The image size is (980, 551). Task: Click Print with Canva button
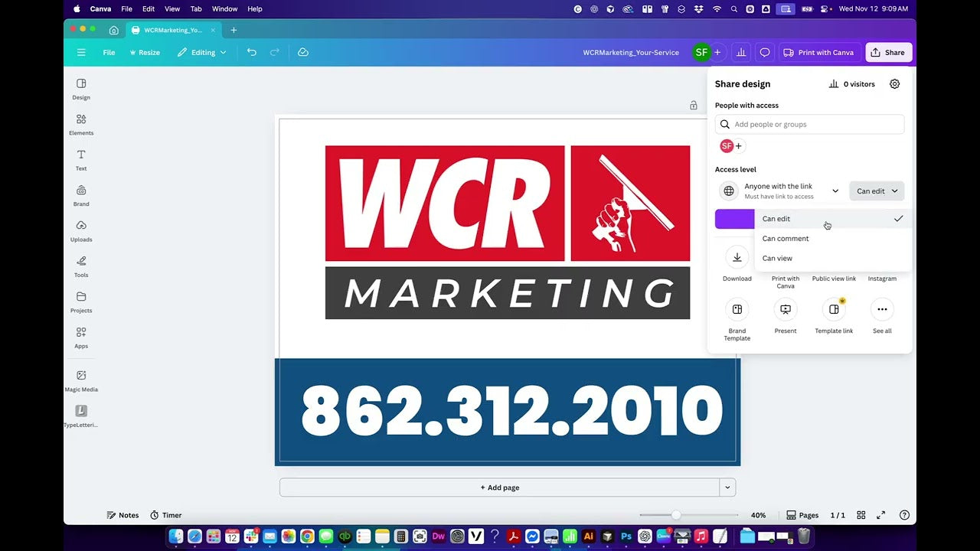[818, 52]
